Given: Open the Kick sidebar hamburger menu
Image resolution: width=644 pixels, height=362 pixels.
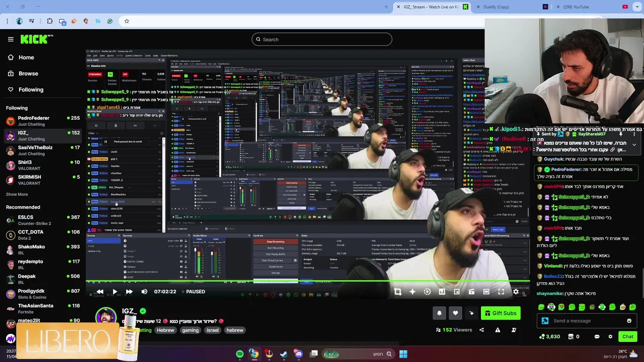Looking at the screenshot, I should (x=11, y=39).
